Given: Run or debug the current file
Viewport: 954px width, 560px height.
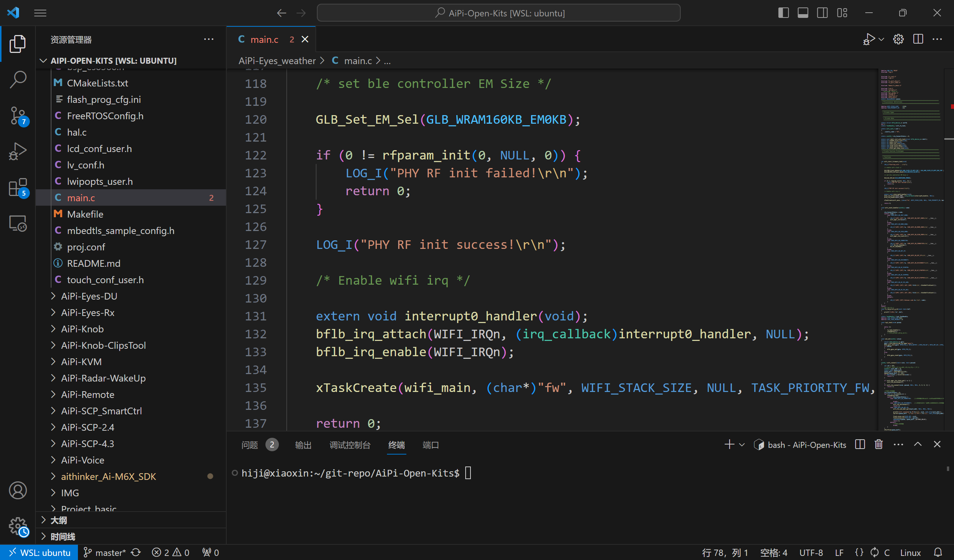Looking at the screenshot, I should point(869,39).
